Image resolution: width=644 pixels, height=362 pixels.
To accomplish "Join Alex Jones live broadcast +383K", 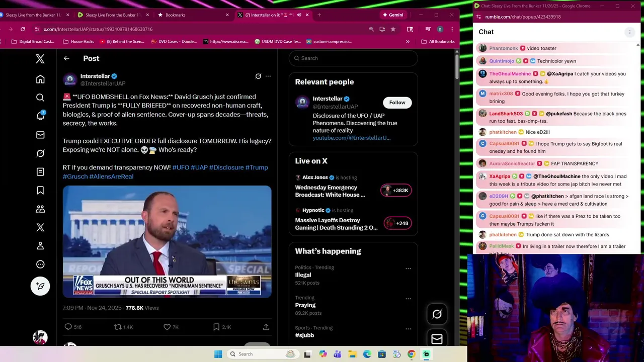I will point(396,190).
